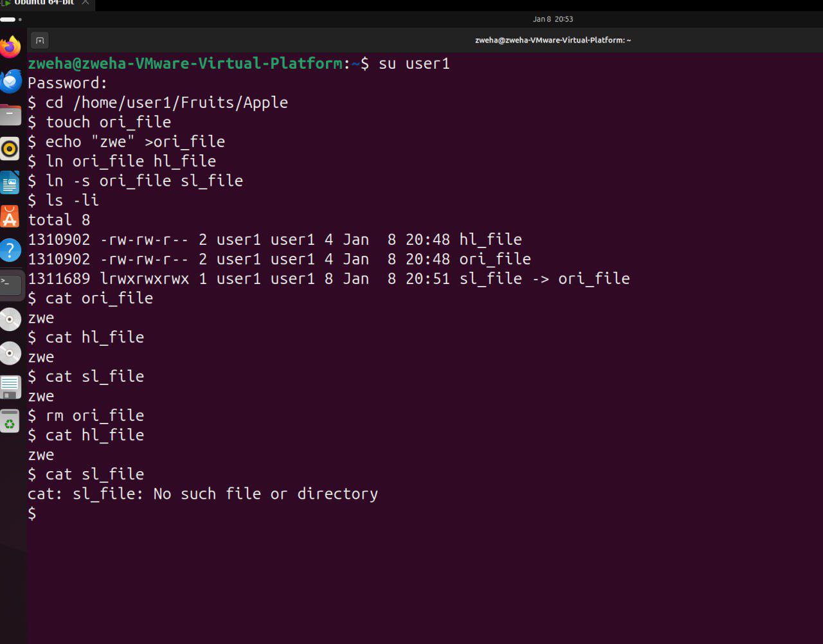Screen dimensions: 823x644
Task: Click the terminal window title bar text
Action: click(x=553, y=40)
